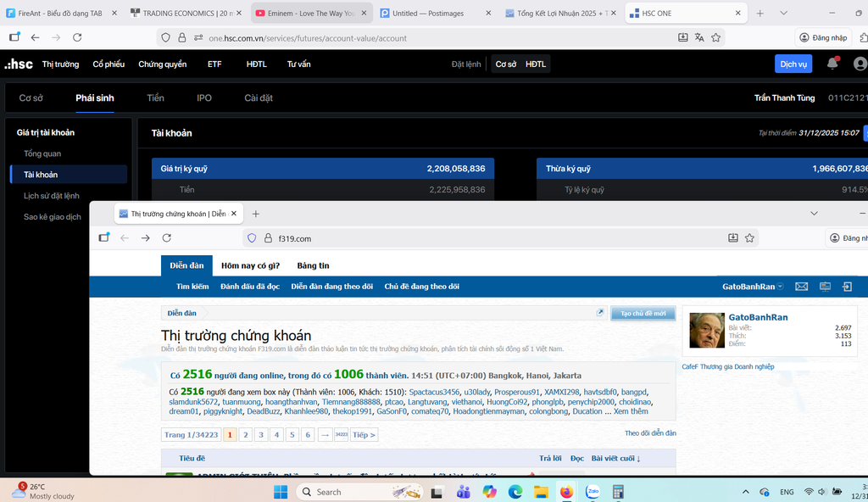Sort the f319 thread list by Bài viết cuối
This screenshot has width=868, height=502.
[x=615, y=458]
